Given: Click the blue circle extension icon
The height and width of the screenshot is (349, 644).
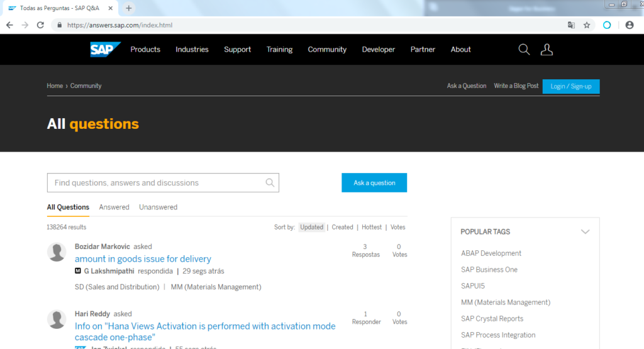Looking at the screenshot, I should click(x=607, y=25).
